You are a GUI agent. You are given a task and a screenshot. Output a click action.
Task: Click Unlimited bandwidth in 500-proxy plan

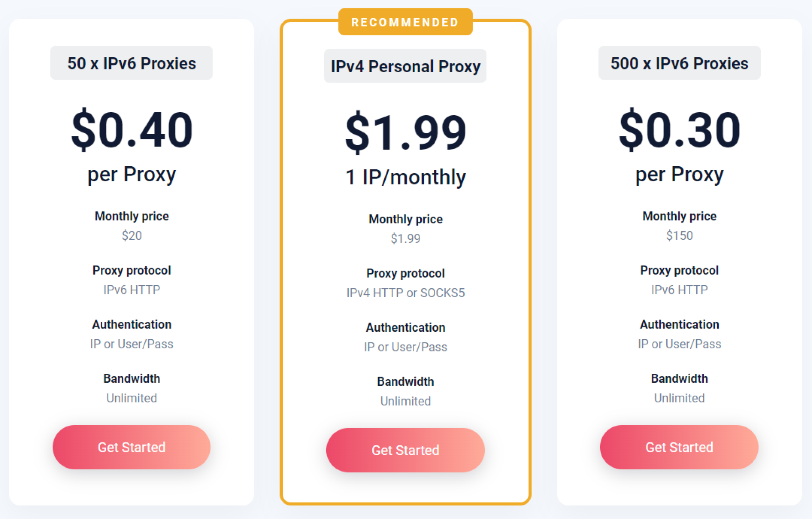tap(679, 398)
